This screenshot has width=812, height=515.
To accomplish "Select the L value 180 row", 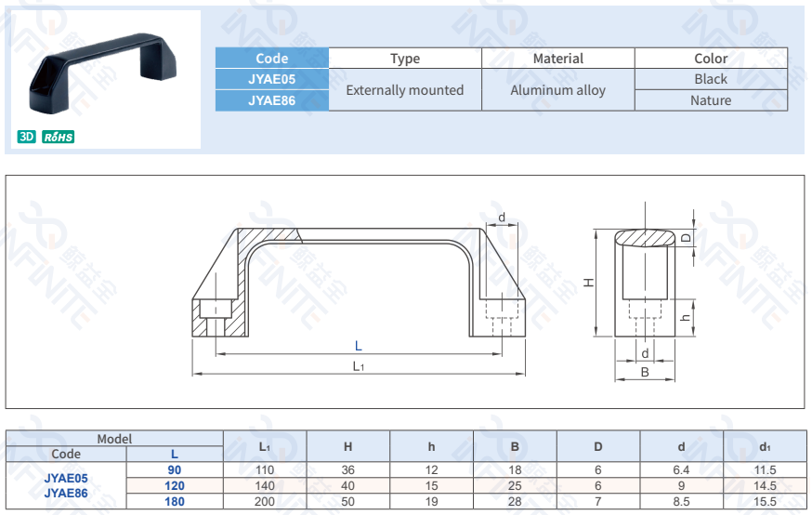I will pos(175,502).
